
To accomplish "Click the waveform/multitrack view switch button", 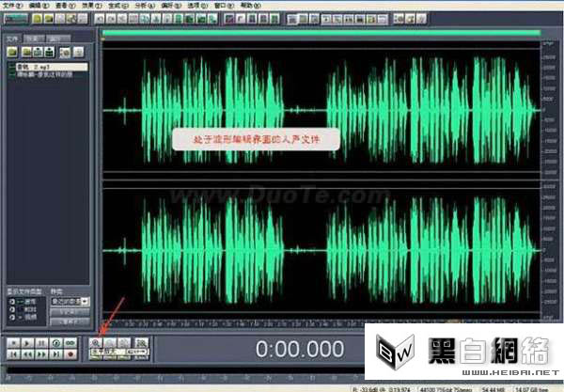I will click(x=15, y=19).
